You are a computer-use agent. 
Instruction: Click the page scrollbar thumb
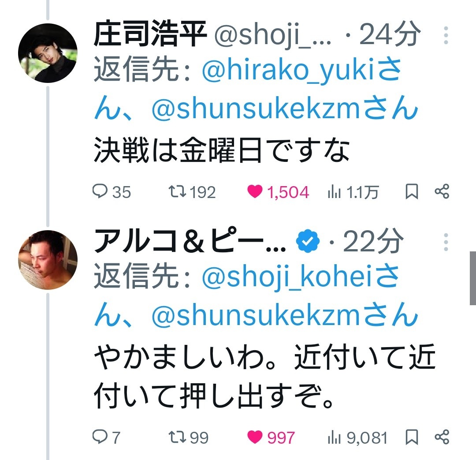pyautogui.click(x=472, y=278)
